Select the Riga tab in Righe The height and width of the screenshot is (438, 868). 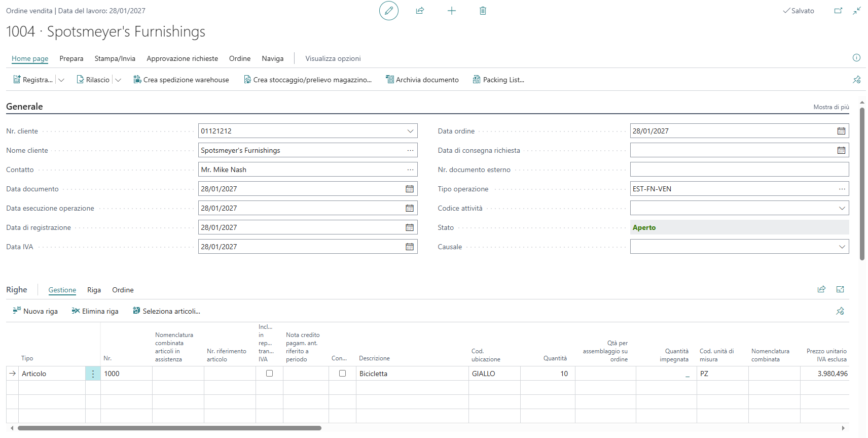pos(94,290)
